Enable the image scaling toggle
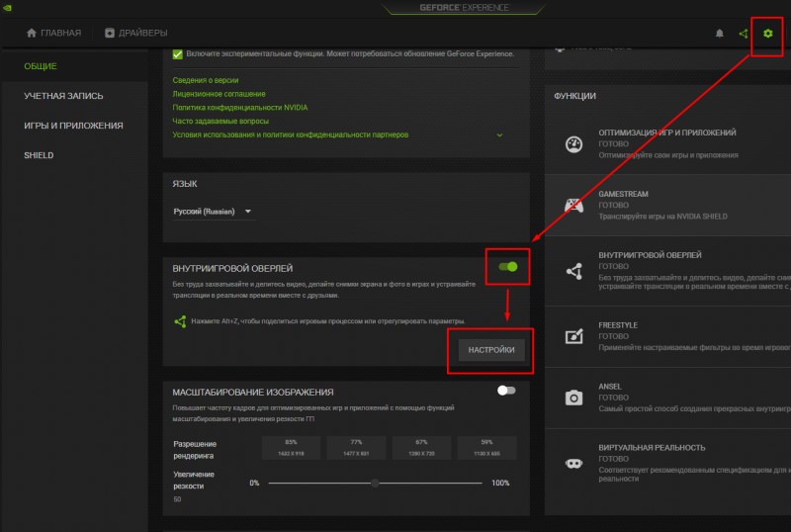Screen dimensions: 791x532 click(506, 391)
